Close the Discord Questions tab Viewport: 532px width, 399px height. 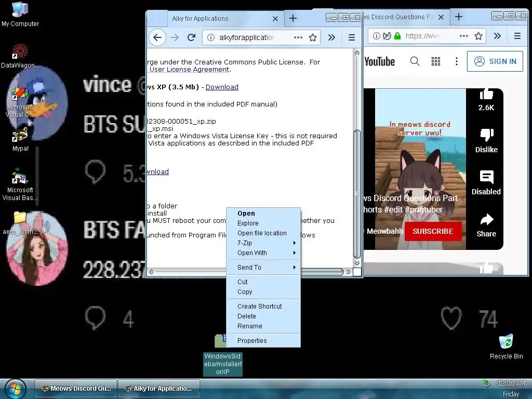(x=441, y=17)
